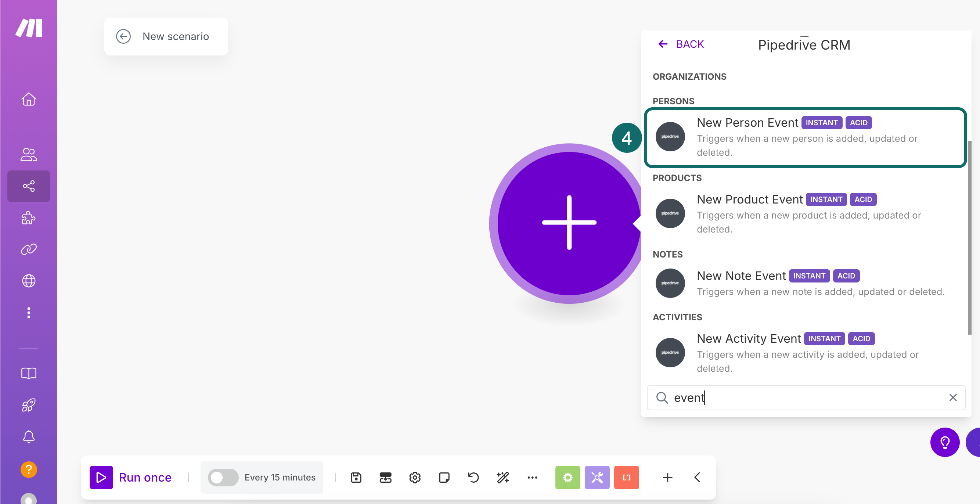Open Scenarios in the sidebar

click(x=29, y=186)
